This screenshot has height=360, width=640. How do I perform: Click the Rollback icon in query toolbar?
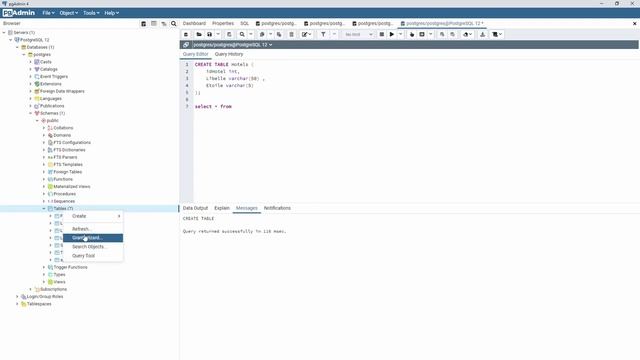(x=452, y=35)
